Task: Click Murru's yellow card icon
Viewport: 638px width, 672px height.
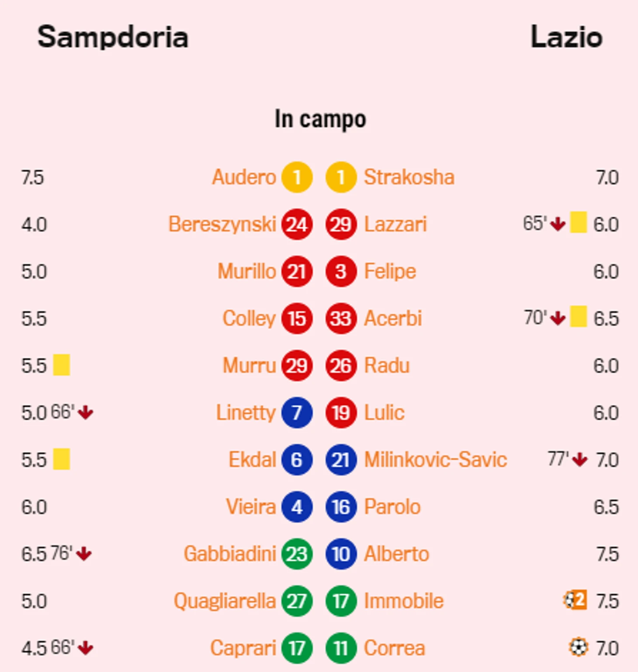Action: (62, 365)
